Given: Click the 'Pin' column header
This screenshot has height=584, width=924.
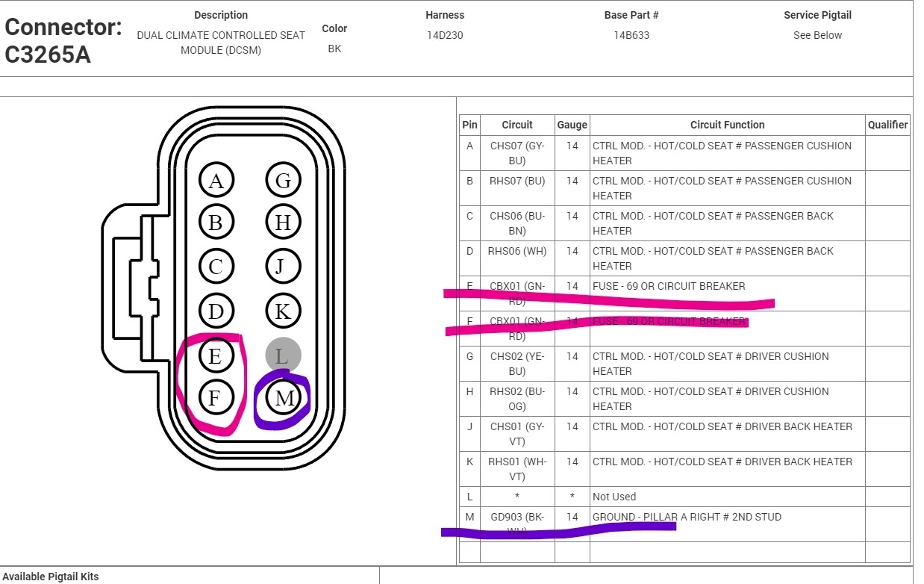Looking at the screenshot, I should click(469, 125).
